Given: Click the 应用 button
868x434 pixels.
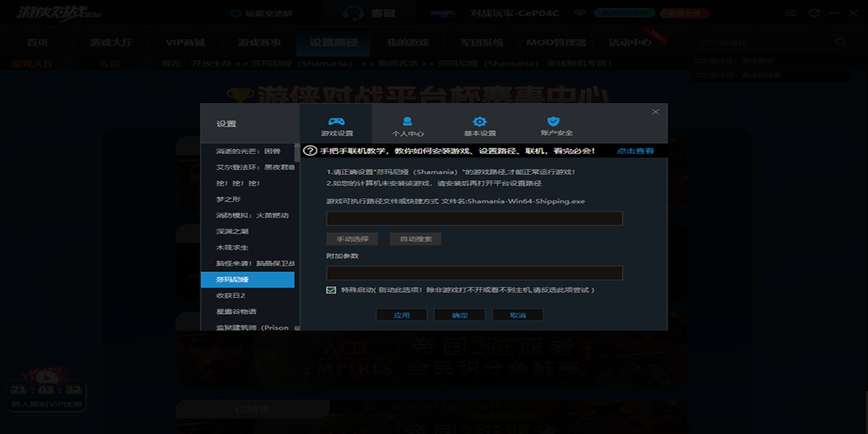Looking at the screenshot, I should pyautogui.click(x=401, y=315).
